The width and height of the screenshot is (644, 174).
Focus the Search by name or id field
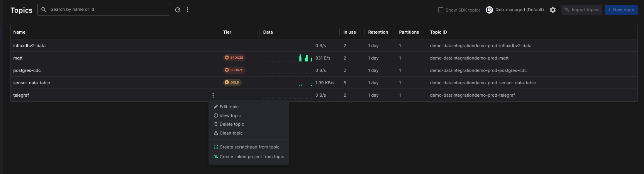point(104,9)
